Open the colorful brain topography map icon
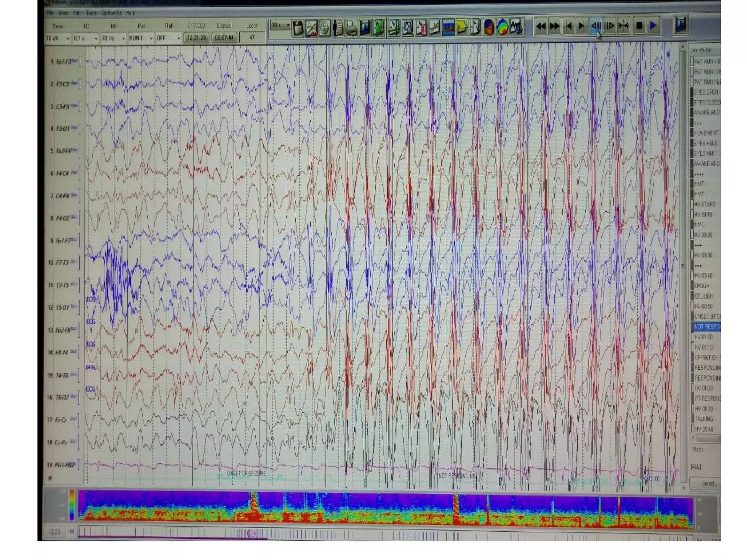 click(x=503, y=27)
